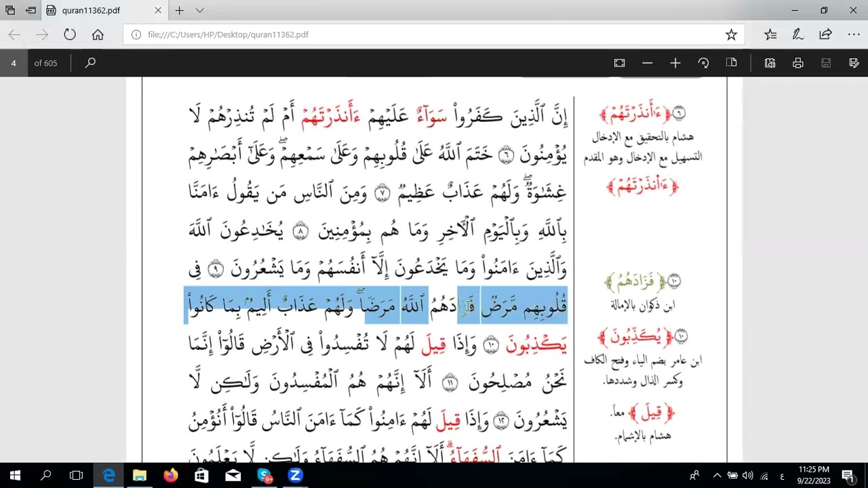The image size is (868, 488).
Task: Check battery status icon
Action: [732, 476]
